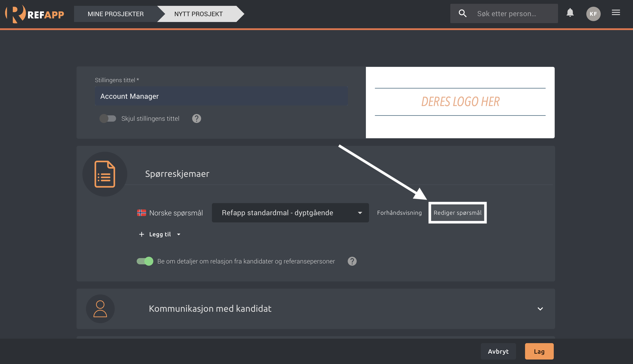Click Legg til button

tap(160, 234)
